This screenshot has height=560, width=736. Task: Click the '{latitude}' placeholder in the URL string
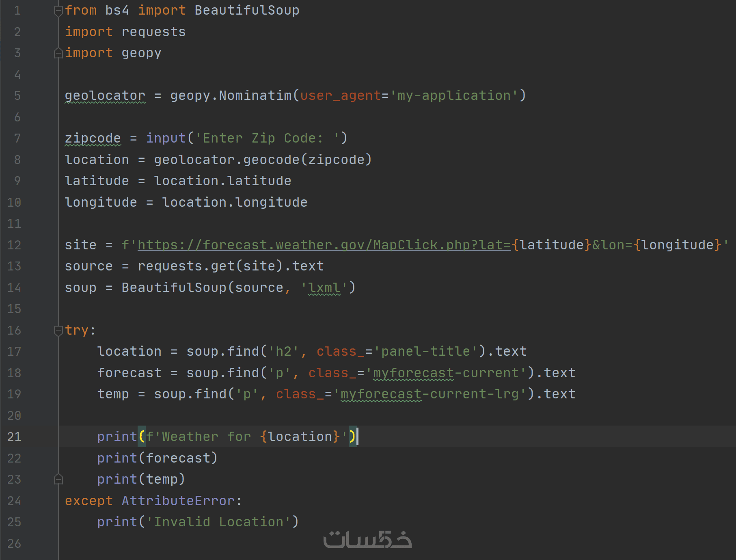point(552,245)
